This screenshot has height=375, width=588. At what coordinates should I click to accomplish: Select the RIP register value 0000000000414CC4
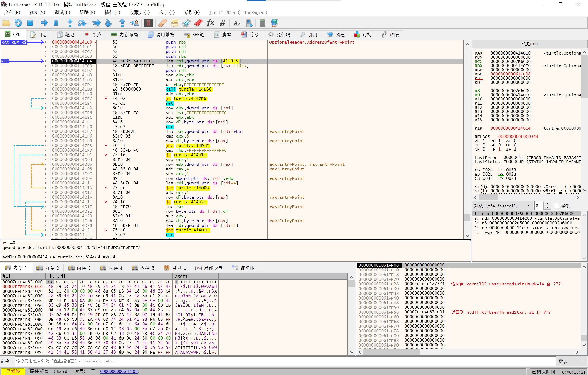510,128
